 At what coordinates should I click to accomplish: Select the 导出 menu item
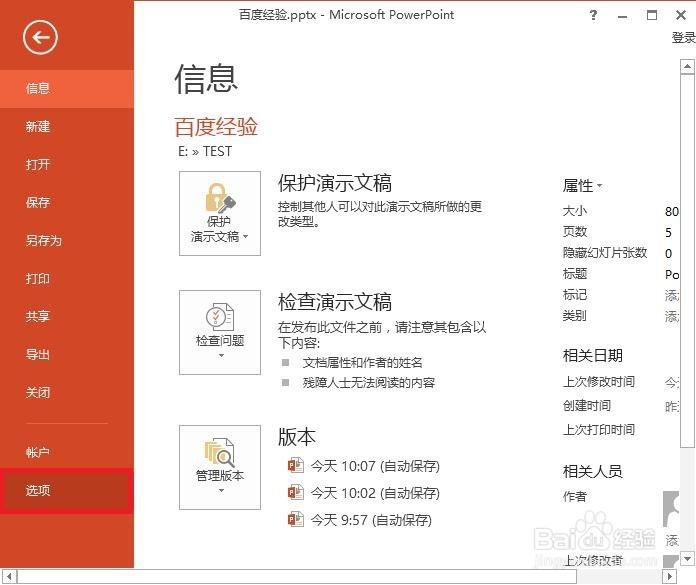(67, 355)
